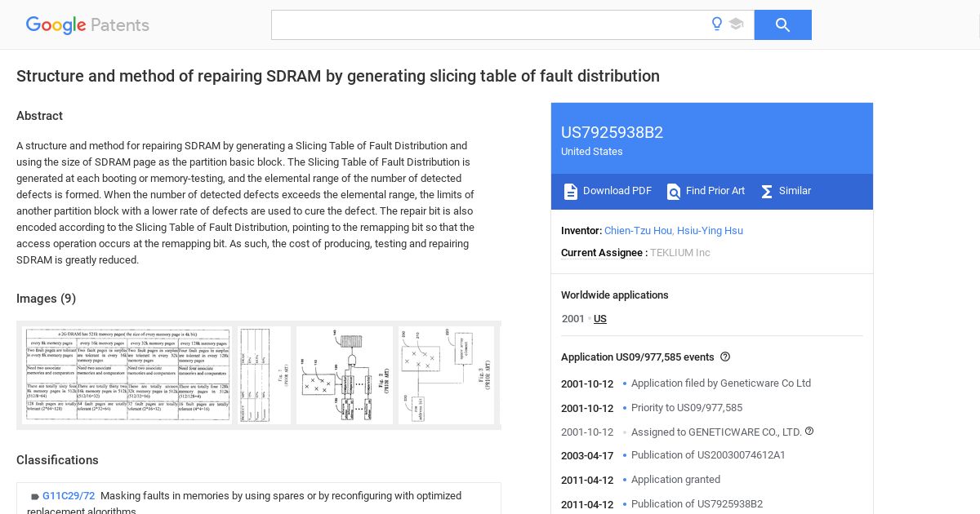Click the Similar sigma icon
Viewport: 980px width, 514px height.
pyautogui.click(x=767, y=191)
